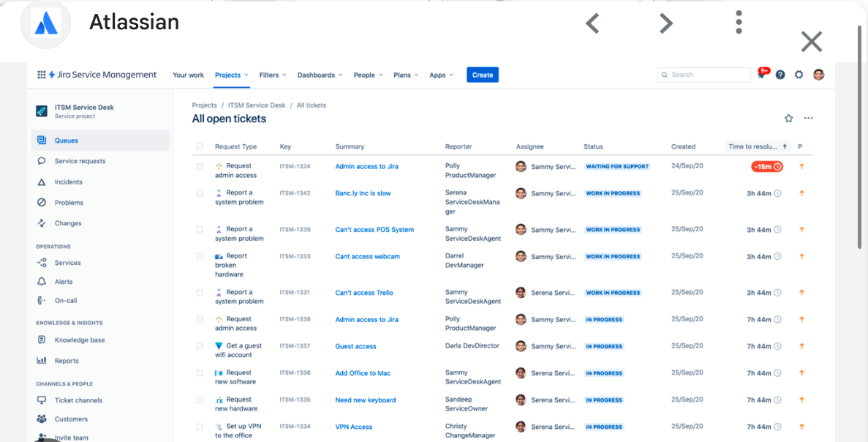Go to next image with right chevron
Viewport: 868px width, 442px height.
click(666, 23)
